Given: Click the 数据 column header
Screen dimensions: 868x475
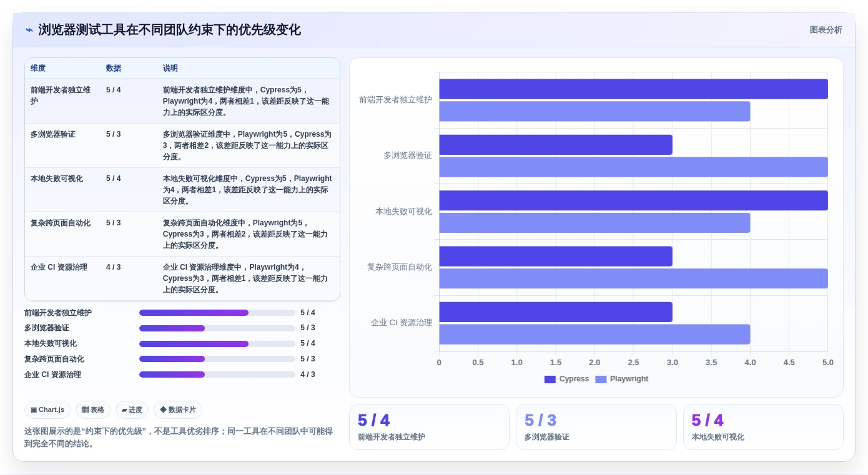Looking at the screenshot, I should [x=114, y=68].
